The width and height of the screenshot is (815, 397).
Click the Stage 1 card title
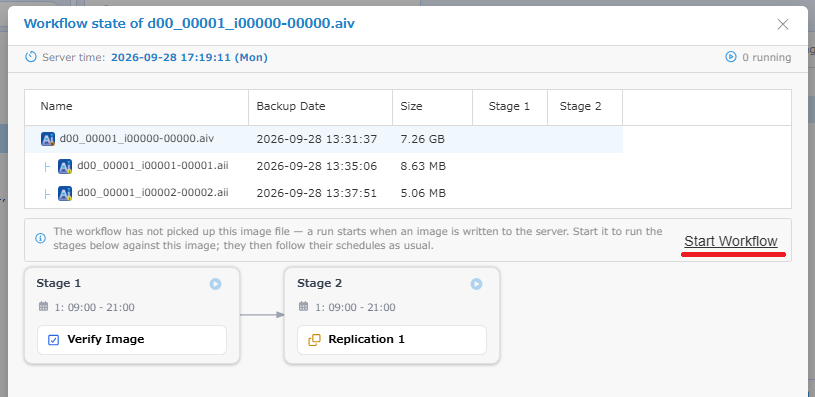[59, 283]
